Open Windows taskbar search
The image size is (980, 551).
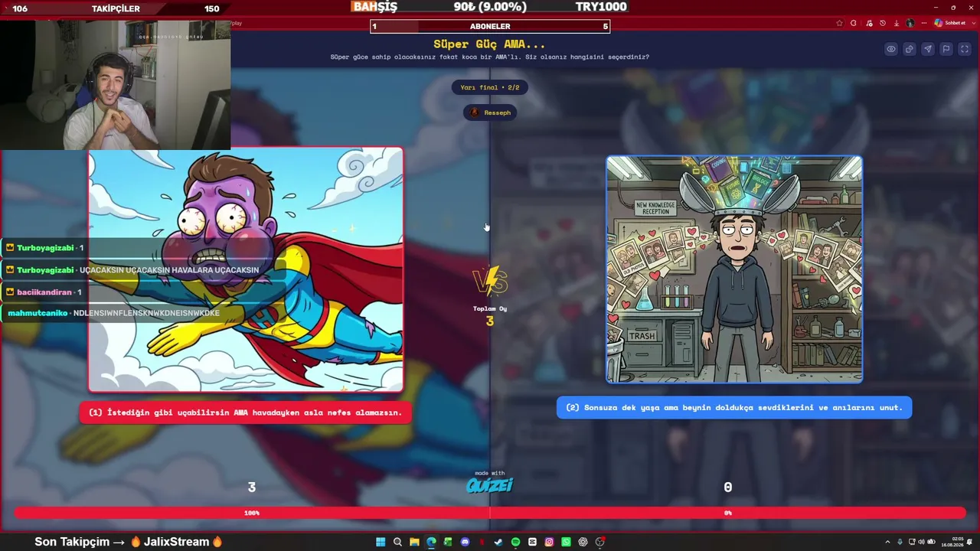(x=397, y=542)
